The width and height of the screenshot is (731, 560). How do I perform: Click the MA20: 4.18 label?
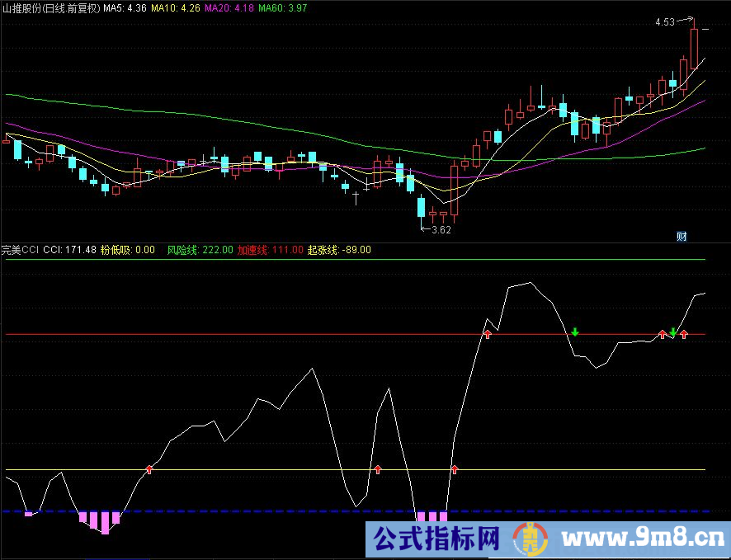[229, 8]
